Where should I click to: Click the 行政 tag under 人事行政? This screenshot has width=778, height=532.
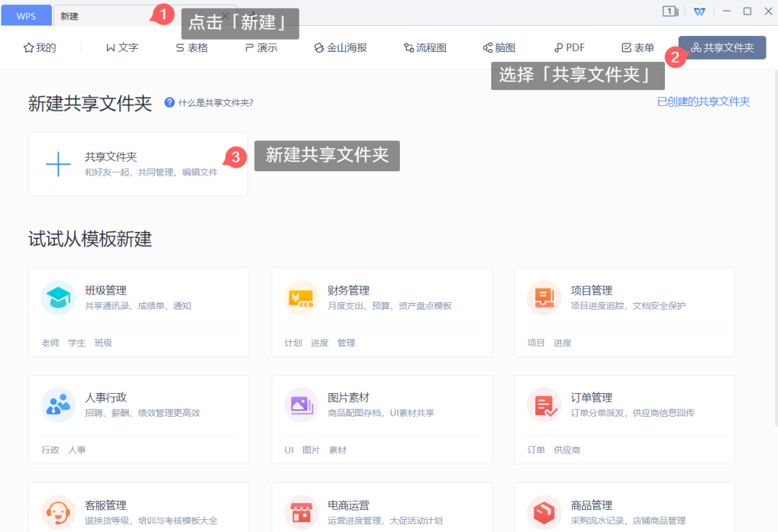[50, 450]
